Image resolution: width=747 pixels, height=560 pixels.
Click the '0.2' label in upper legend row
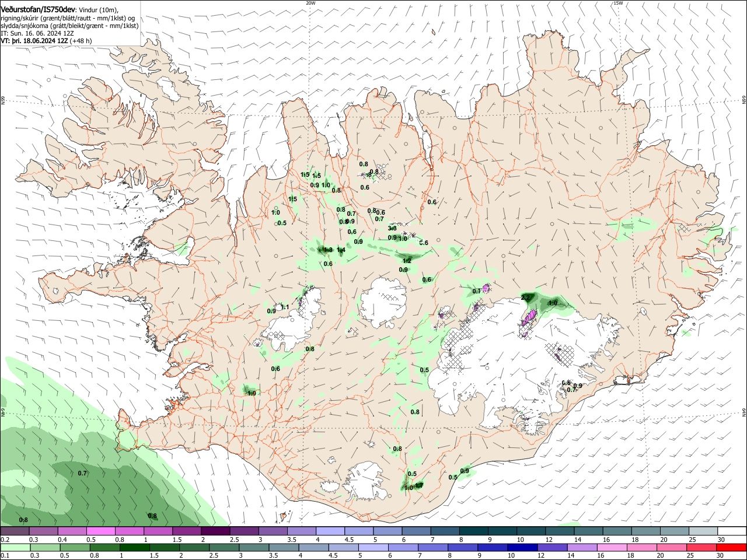5,540
